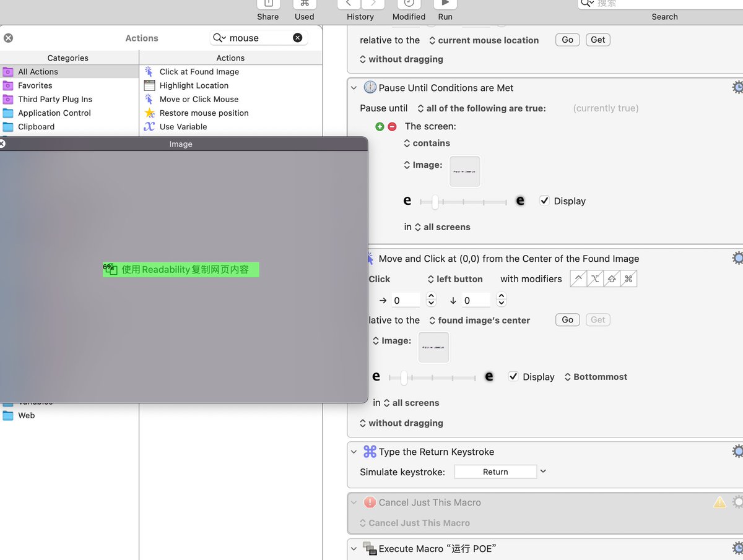Open 'all of the following are true' popup
743x560 pixels.
point(482,108)
